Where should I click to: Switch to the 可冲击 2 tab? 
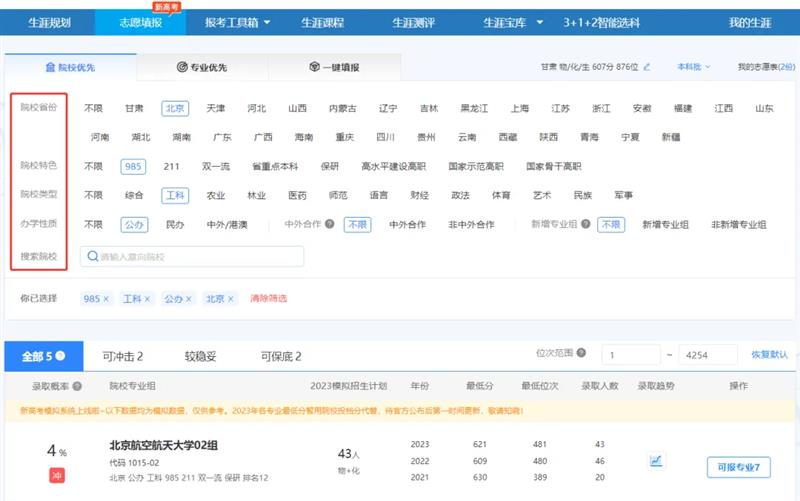[x=123, y=356]
